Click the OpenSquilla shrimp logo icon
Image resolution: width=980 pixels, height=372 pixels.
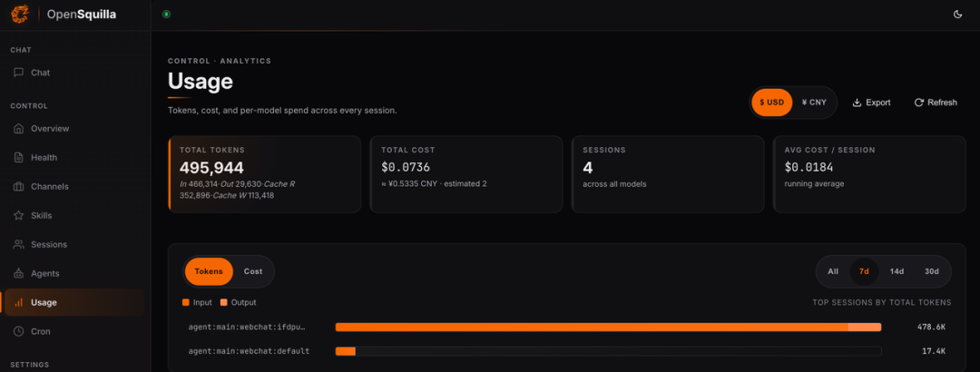[20, 14]
